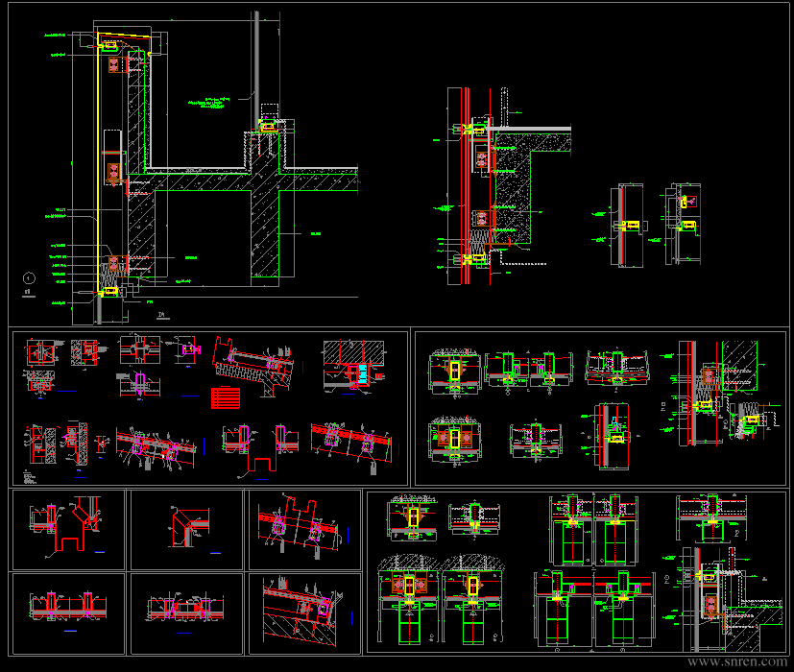Pick the red-square vertical detail at top right
The image size is (794, 672).
[684, 225]
